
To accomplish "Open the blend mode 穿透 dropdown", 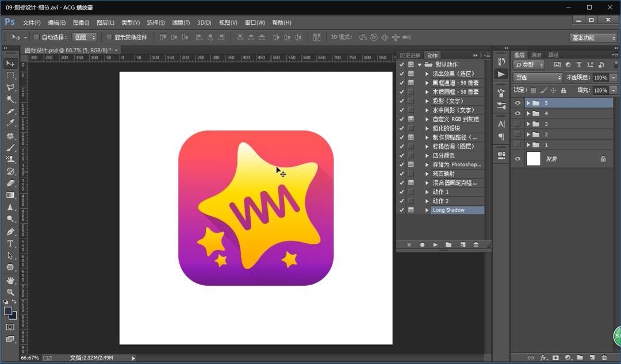I will [538, 78].
